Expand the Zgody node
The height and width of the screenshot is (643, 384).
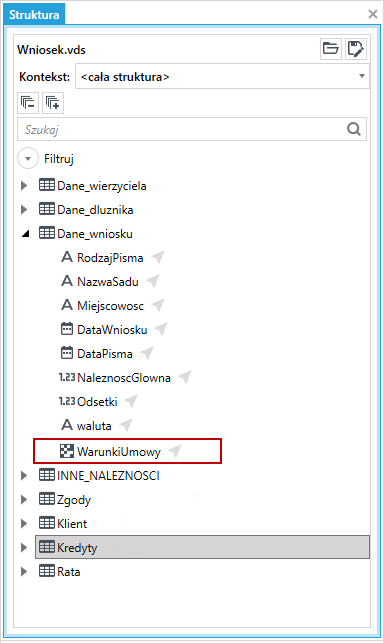[24, 499]
